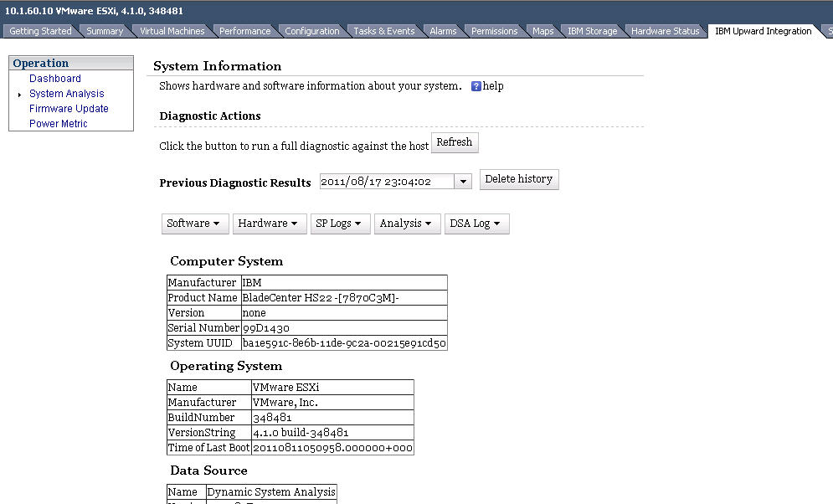This screenshot has width=833, height=504.
Task: Open Dashboard in the Operation panel
Action: pyautogui.click(x=55, y=79)
